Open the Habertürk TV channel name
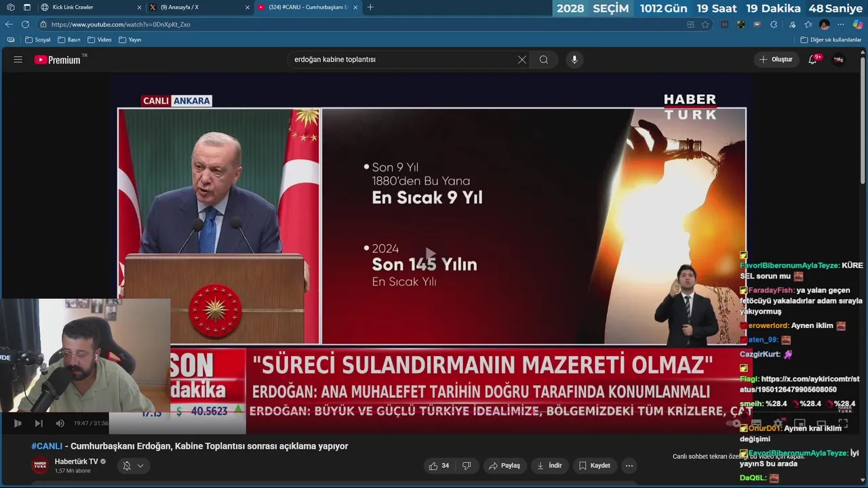 click(77, 462)
